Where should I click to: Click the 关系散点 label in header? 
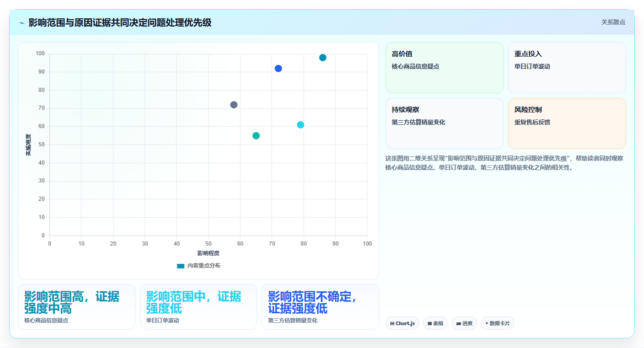613,22
